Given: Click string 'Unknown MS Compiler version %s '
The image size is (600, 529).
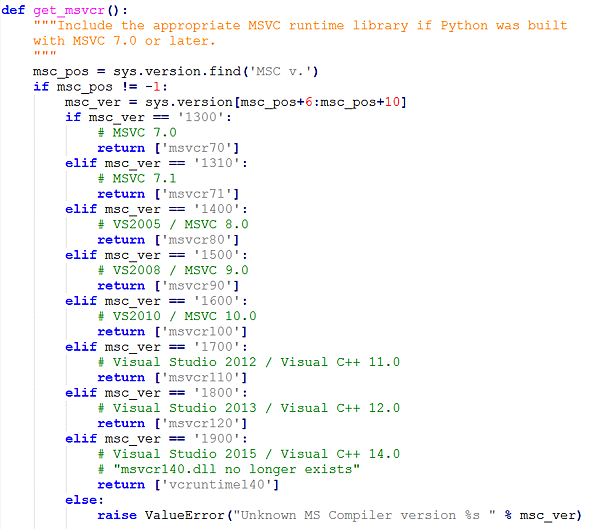Looking at the screenshot, I should (364, 515).
